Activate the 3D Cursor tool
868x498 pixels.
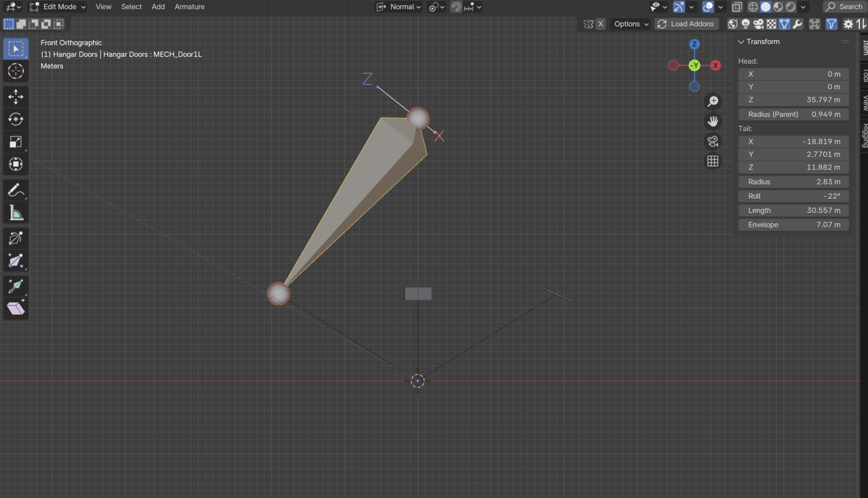(x=16, y=71)
